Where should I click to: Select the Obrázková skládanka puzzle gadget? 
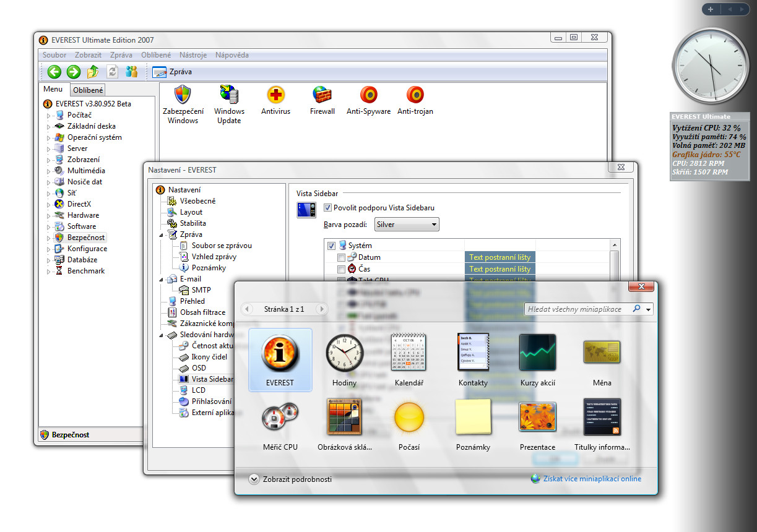click(345, 424)
